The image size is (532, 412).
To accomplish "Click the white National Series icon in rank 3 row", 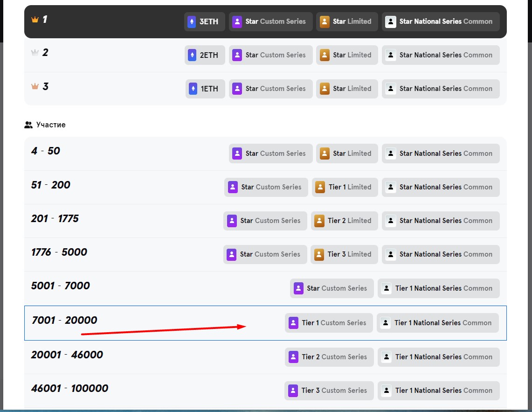I will pyautogui.click(x=391, y=89).
